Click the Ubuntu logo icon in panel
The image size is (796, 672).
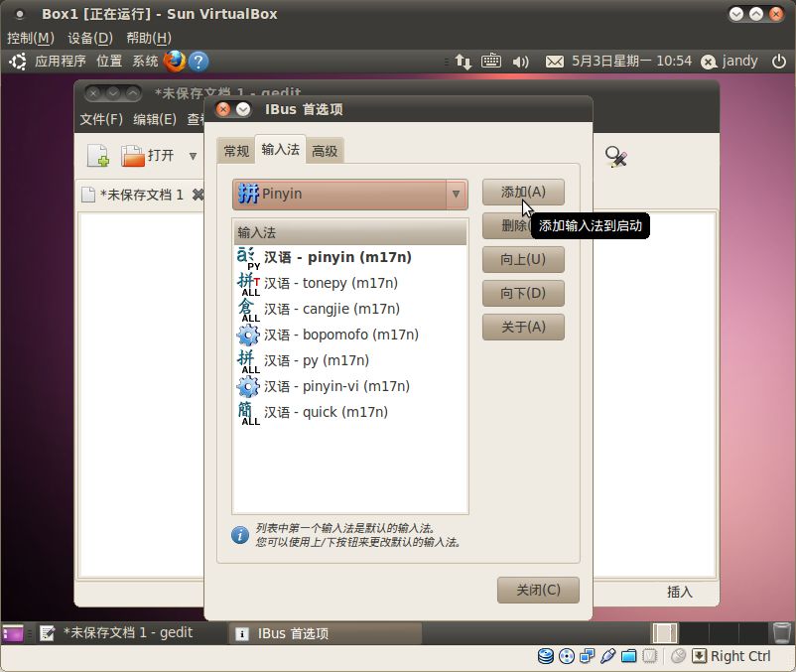(x=18, y=62)
